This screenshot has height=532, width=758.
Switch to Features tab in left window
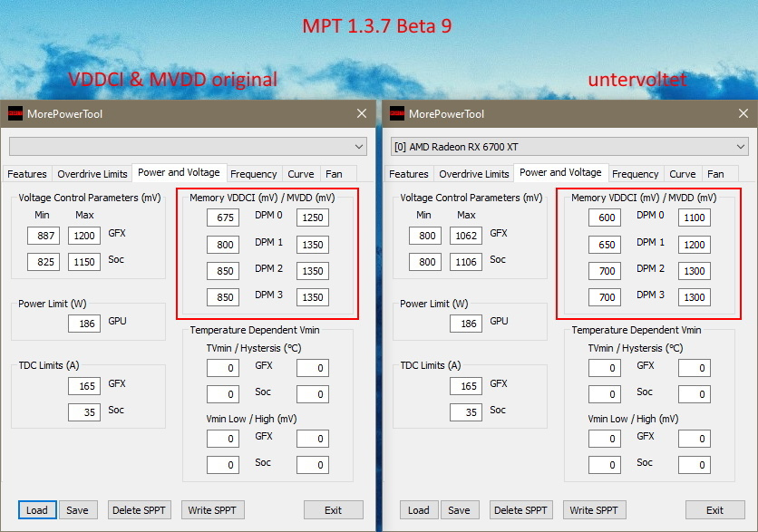27,174
